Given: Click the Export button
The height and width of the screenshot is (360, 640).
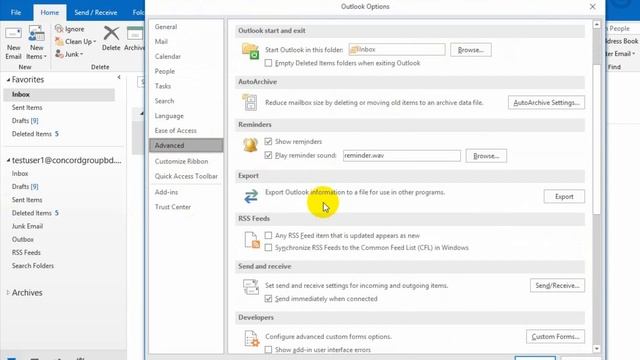Looking at the screenshot, I should click(564, 196).
